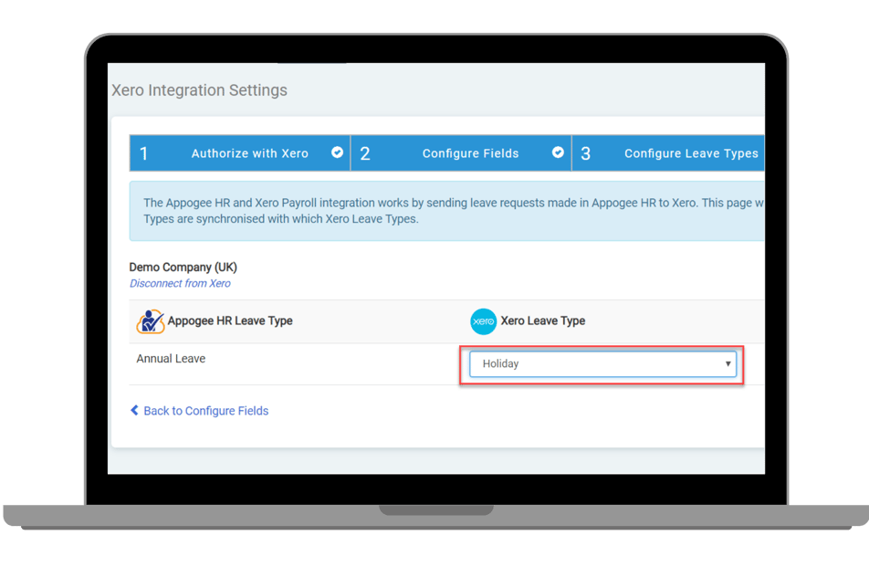
Task: Click the Configure Fields completed checkmark
Action: pos(558,152)
